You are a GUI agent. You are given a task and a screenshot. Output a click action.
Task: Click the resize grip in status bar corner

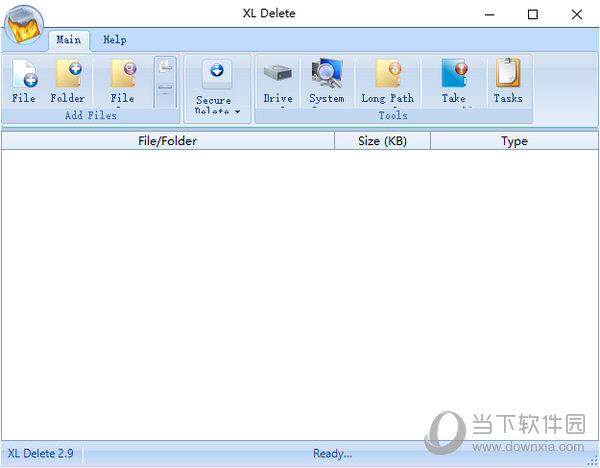(593, 462)
